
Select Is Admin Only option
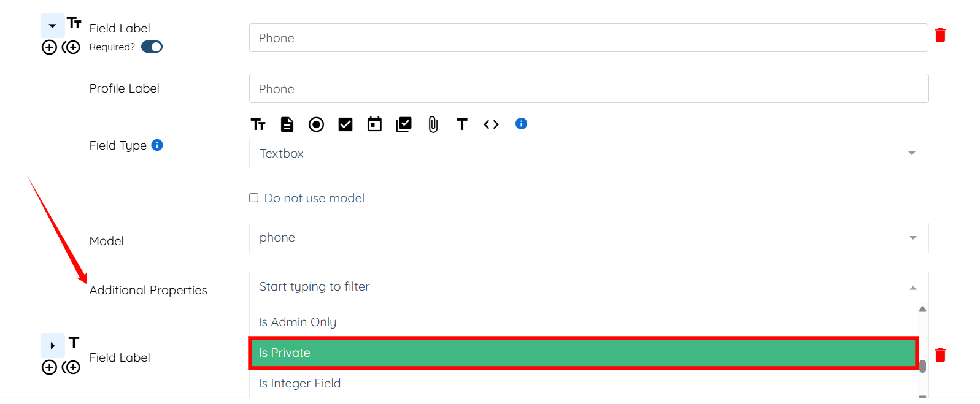(x=298, y=322)
